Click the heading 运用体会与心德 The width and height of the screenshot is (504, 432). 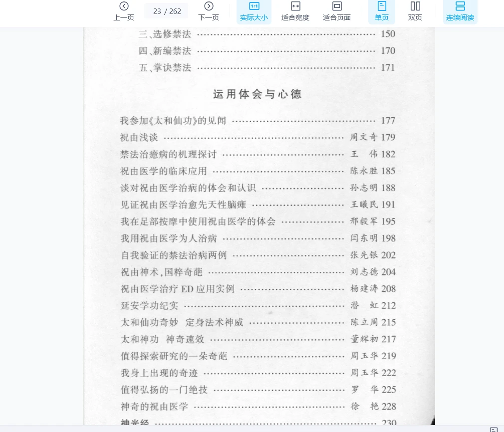coord(257,94)
